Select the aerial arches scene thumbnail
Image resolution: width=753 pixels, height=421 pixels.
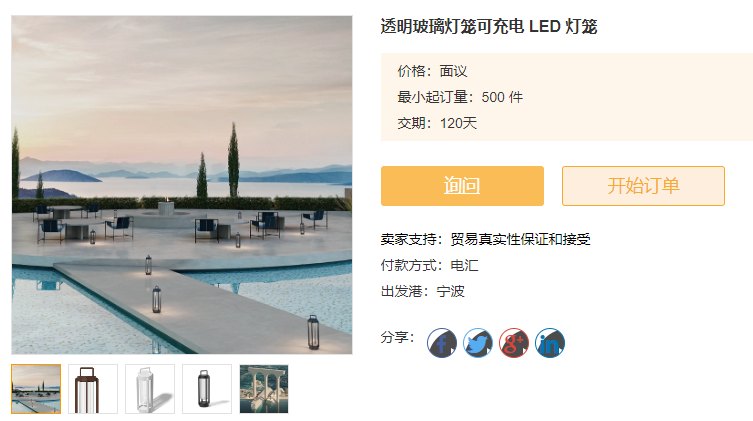click(x=264, y=389)
